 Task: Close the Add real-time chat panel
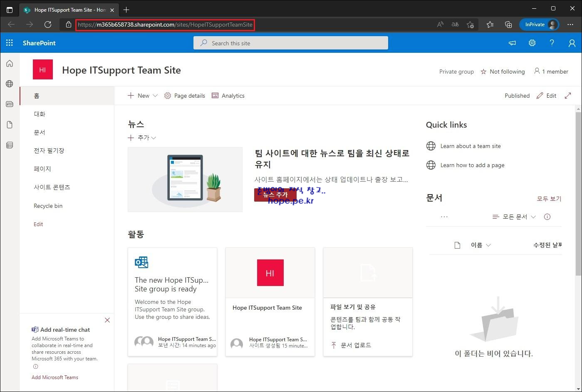(x=107, y=320)
